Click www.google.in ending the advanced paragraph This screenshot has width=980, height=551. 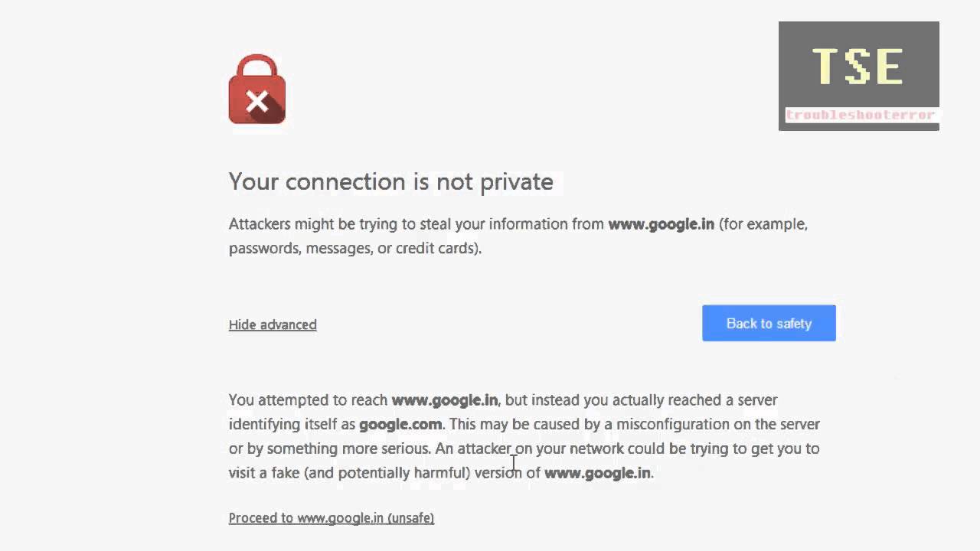pos(597,473)
